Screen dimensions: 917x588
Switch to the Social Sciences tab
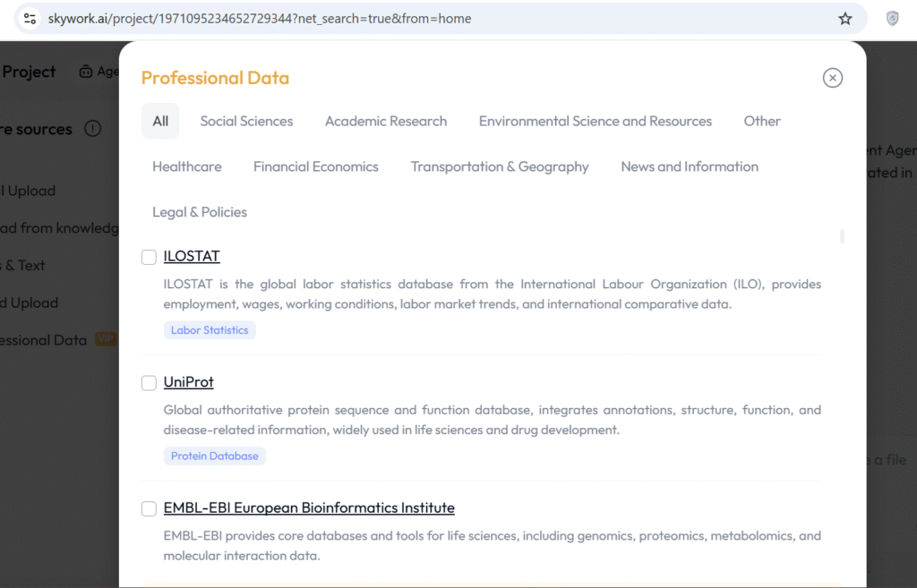[x=246, y=122]
